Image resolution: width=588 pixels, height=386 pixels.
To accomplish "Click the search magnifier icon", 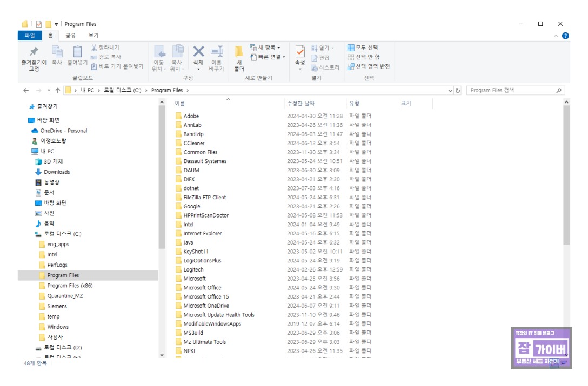I will [x=559, y=90].
